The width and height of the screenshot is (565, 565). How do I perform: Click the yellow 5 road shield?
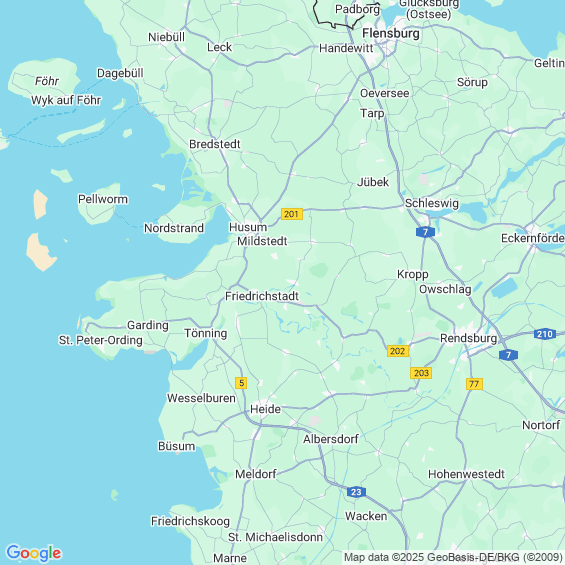point(241,383)
